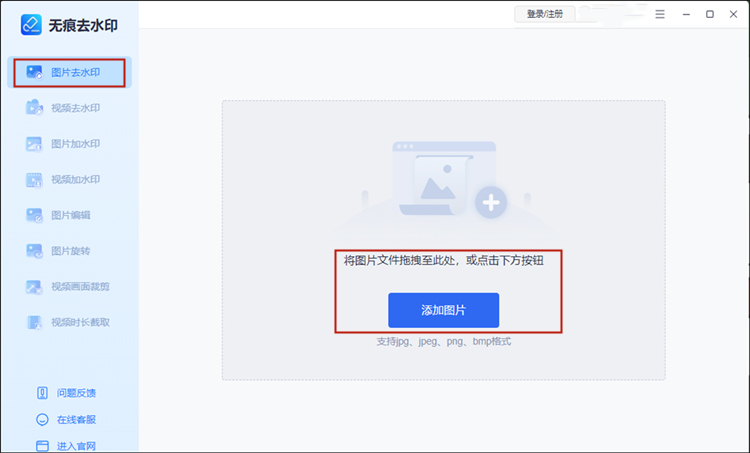Viewport: 750px width, 453px height.
Task: Select the 视频时长截取 sidebar icon
Action: pyautogui.click(x=34, y=322)
